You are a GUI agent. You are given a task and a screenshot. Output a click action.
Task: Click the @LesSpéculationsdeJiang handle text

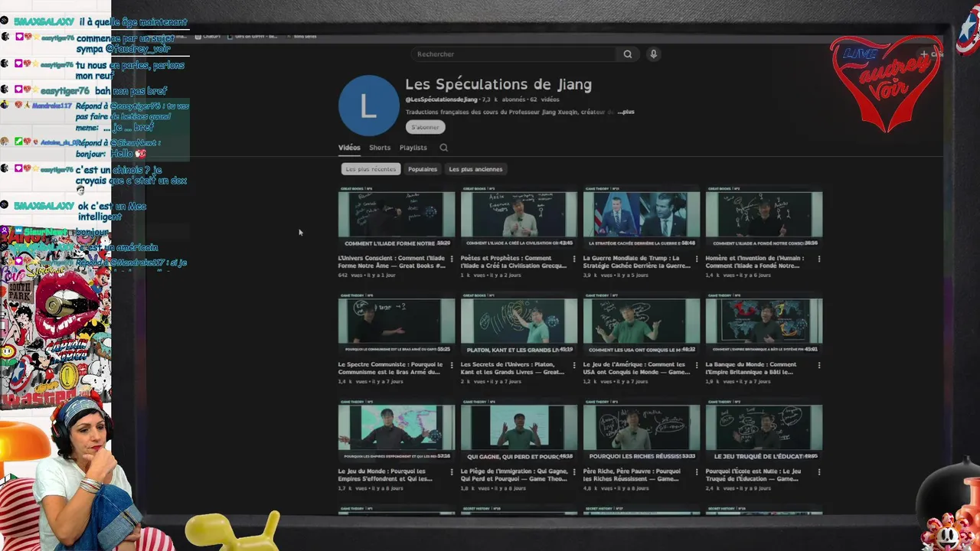(x=441, y=99)
